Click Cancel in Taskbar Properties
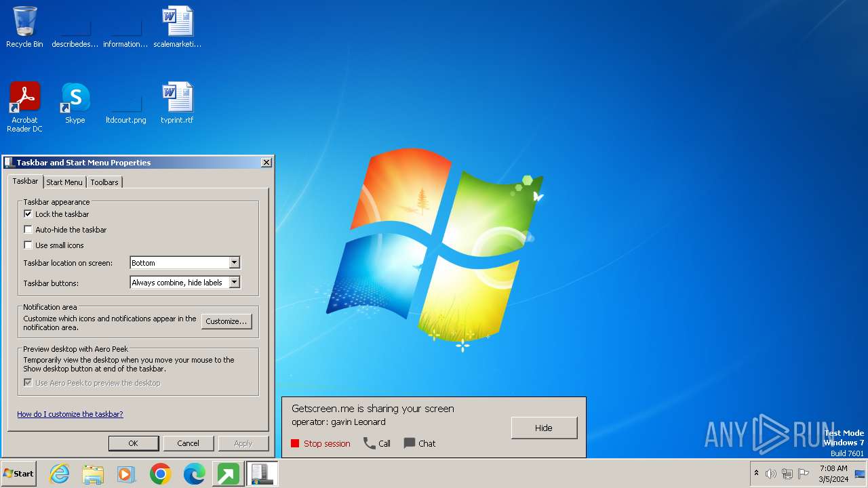Image resolution: width=868 pixels, height=488 pixels. point(188,443)
